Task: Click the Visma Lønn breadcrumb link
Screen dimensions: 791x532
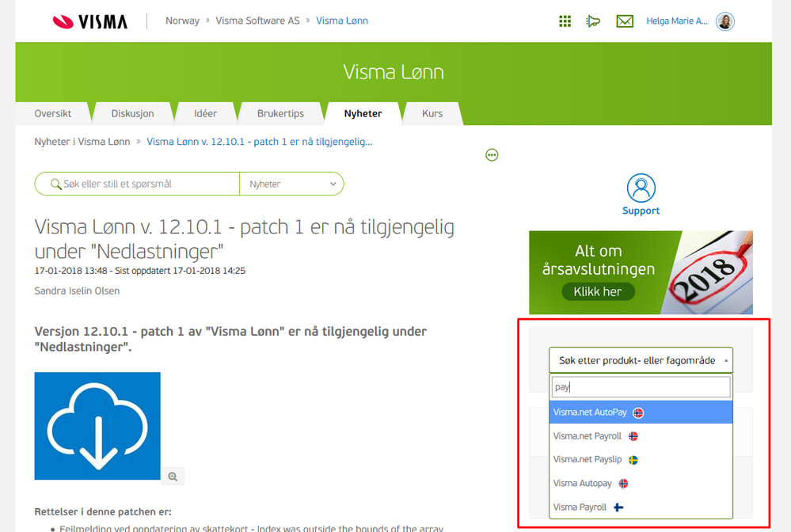Action: (342, 21)
